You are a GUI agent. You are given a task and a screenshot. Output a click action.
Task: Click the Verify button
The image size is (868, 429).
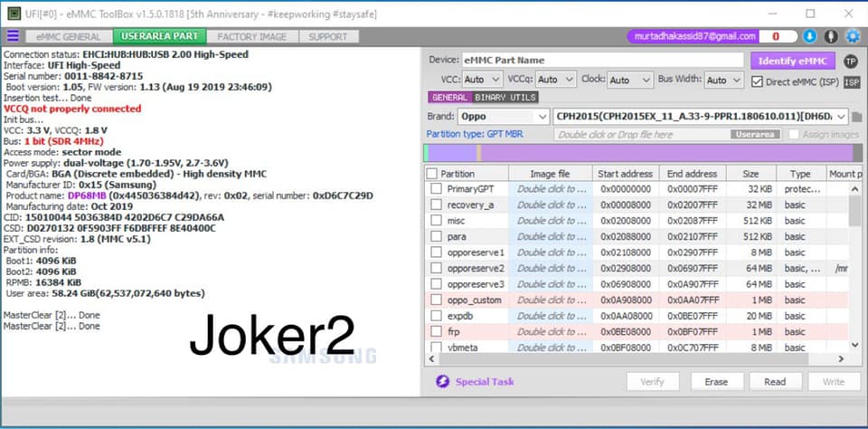tap(652, 382)
